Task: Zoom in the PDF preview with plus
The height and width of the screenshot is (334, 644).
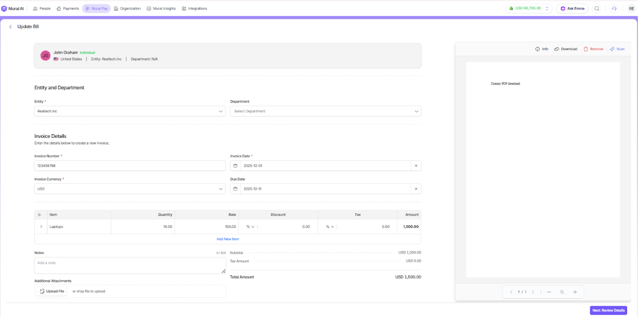Action: (x=575, y=292)
